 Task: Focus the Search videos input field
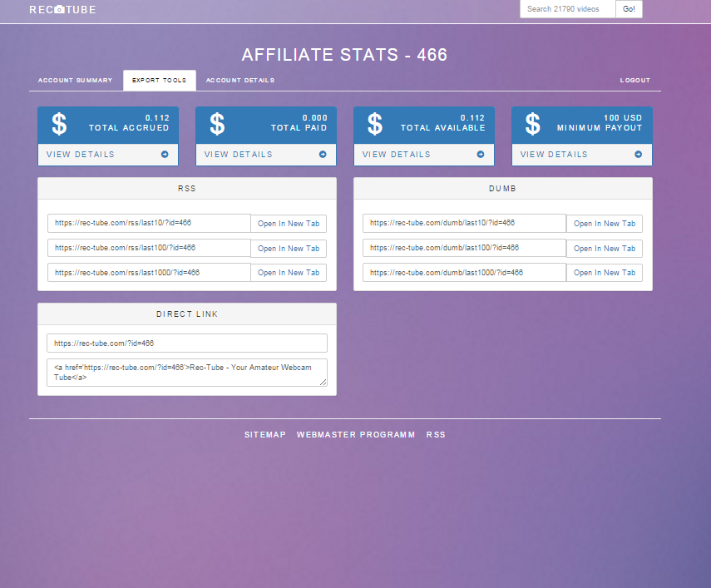(x=568, y=9)
